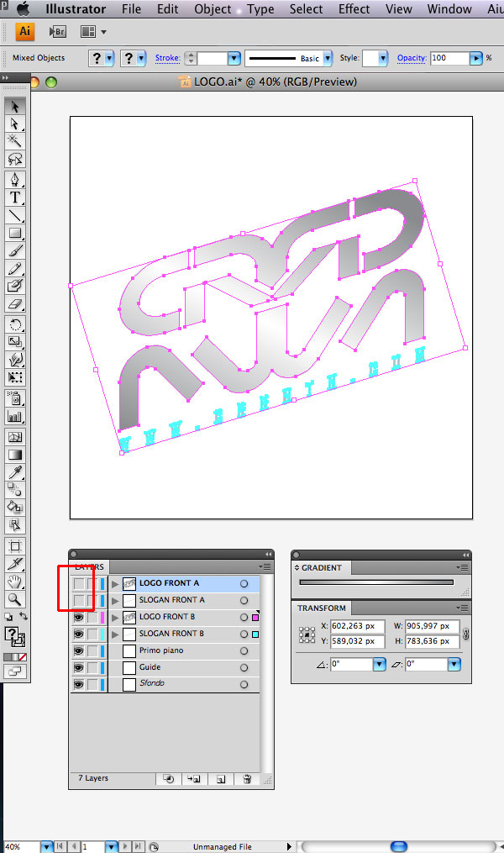
Task: Expand the LOGO FRONT B layer
Action: (115, 618)
